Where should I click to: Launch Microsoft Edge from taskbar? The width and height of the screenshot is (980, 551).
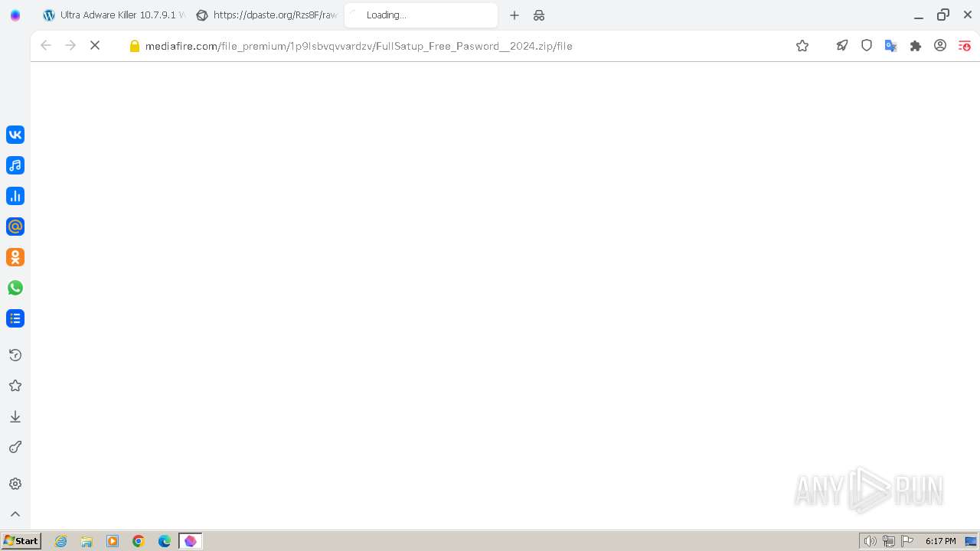tap(165, 541)
